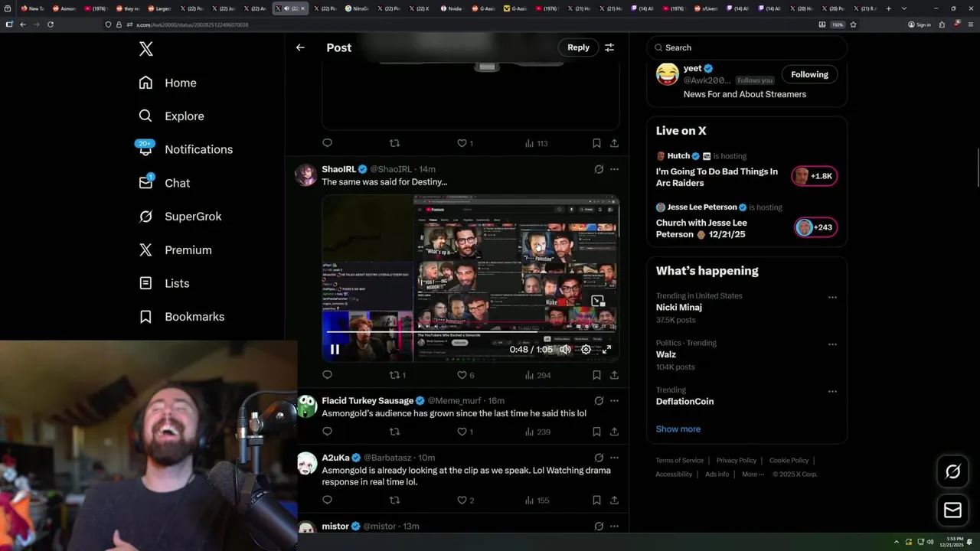Open more options for Walz trend

tap(832, 344)
